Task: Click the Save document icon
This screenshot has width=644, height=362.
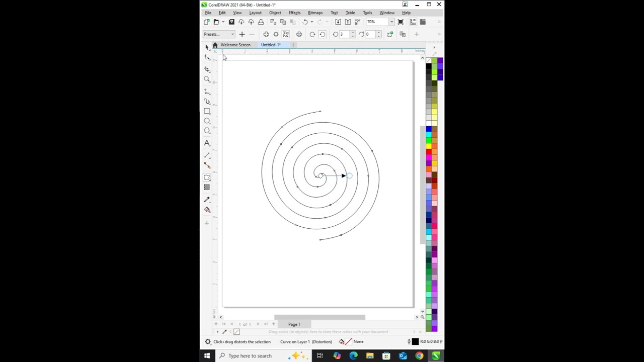Action: point(231,22)
